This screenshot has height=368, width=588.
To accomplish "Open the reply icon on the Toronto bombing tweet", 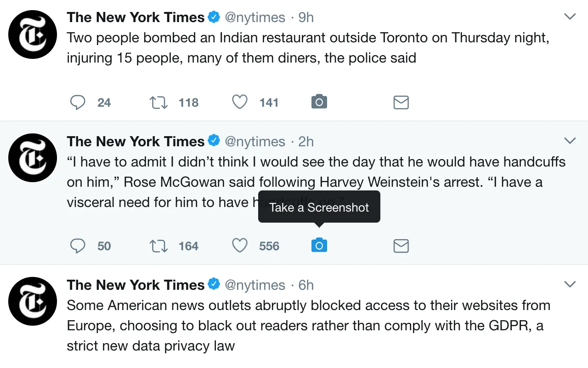I will pyautogui.click(x=78, y=102).
